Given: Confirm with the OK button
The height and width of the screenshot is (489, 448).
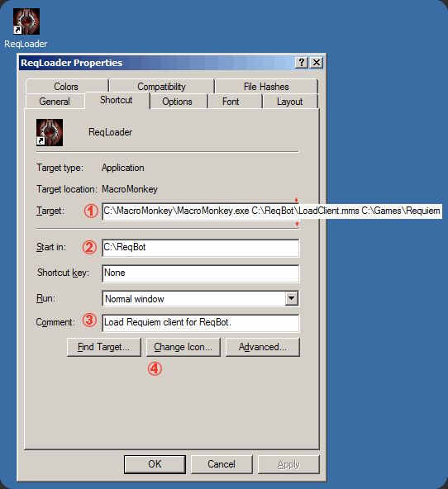Looking at the screenshot, I should point(155,464).
